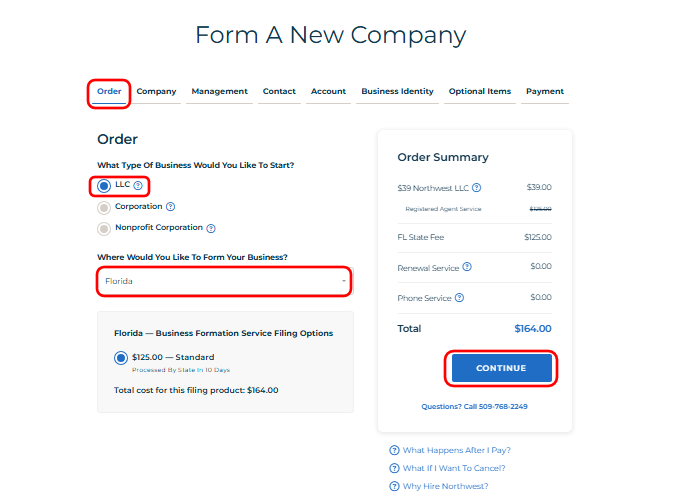Select Nonprofit Corporation radio option
The image size is (680, 502).
pyautogui.click(x=104, y=229)
